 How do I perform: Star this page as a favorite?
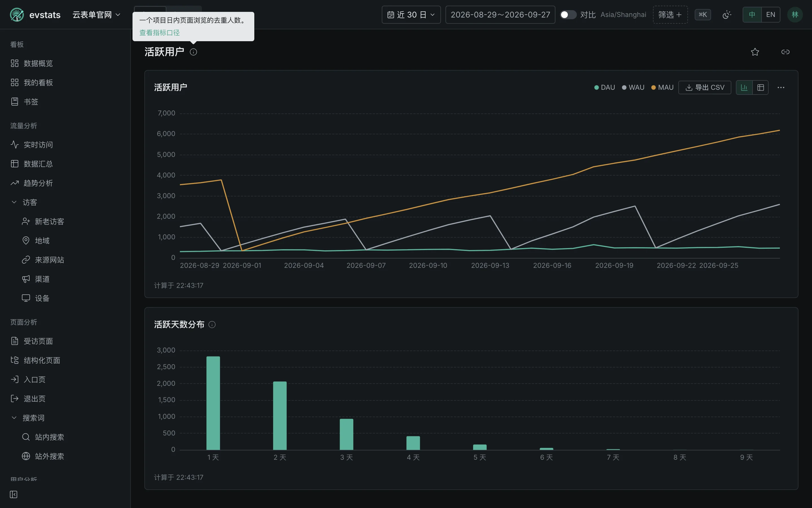pos(755,52)
